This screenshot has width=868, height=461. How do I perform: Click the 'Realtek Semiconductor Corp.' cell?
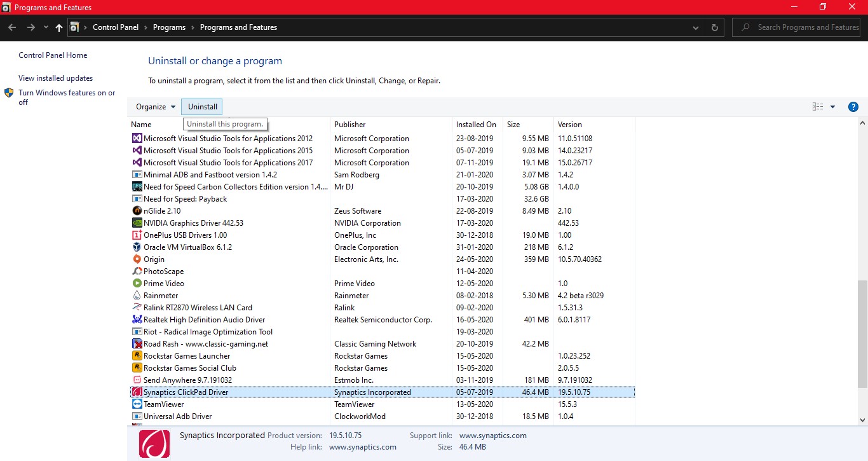coord(383,320)
